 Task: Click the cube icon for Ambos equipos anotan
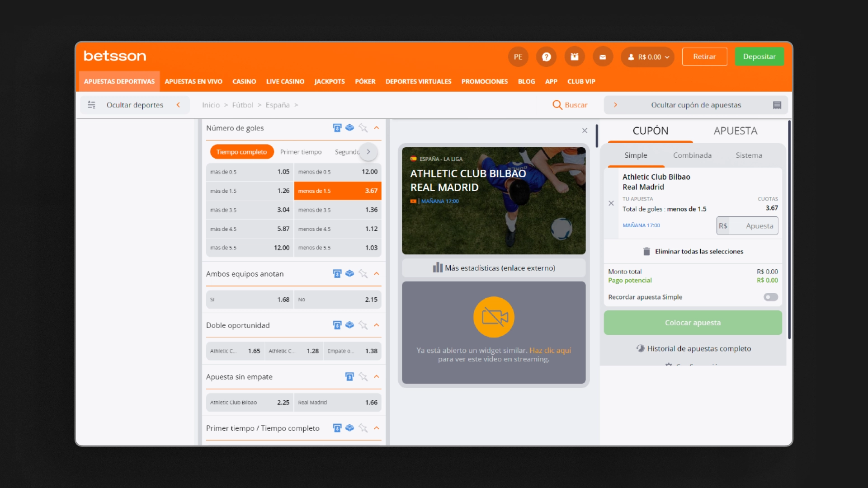pyautogui.click(x=349, y=274)
